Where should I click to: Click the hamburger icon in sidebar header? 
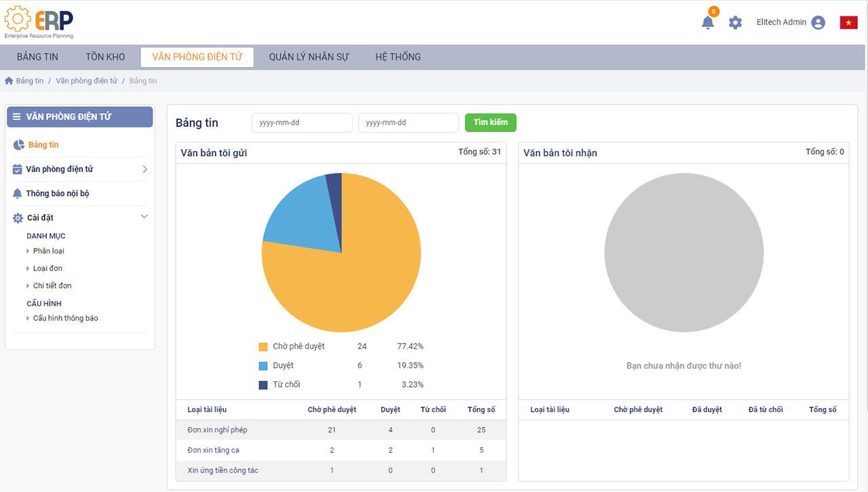(x=17, y=117)
